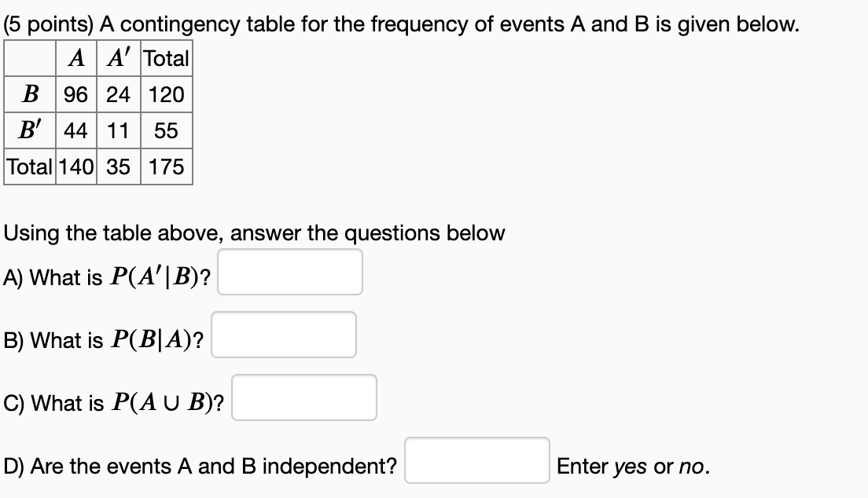Click the row header labeled B'
The width and height of the screenshot is (868, 498).
29,130
